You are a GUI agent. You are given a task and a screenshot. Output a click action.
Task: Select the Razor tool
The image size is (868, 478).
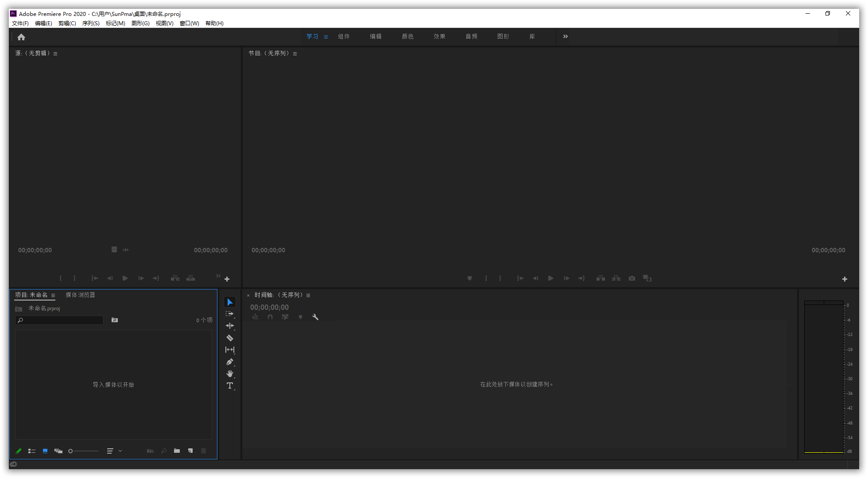(229, 338)
